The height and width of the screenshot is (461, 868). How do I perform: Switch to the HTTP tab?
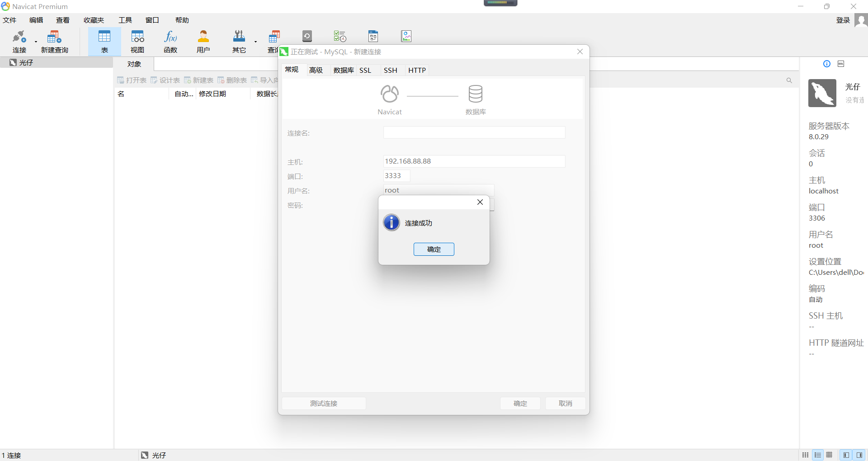[417, 70]
